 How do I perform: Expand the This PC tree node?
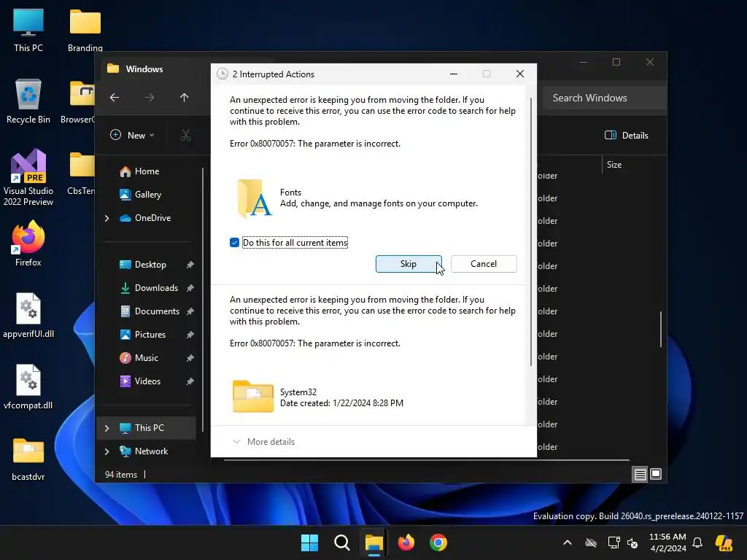click(107, 428)
